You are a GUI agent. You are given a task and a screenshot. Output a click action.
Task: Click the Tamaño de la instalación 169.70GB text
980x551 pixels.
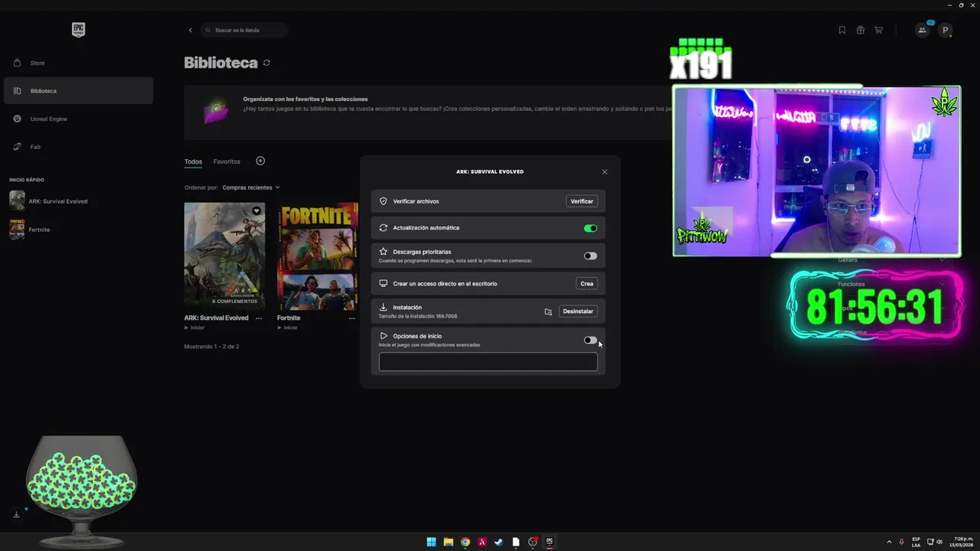(418, 316)
